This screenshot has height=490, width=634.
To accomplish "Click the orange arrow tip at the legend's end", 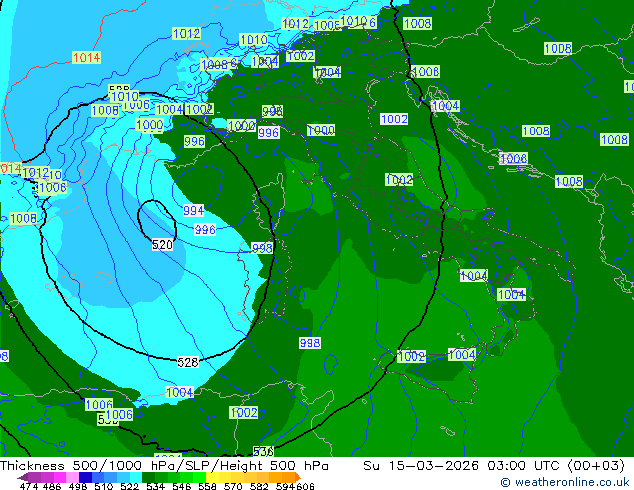I will [x=298, y=477].
